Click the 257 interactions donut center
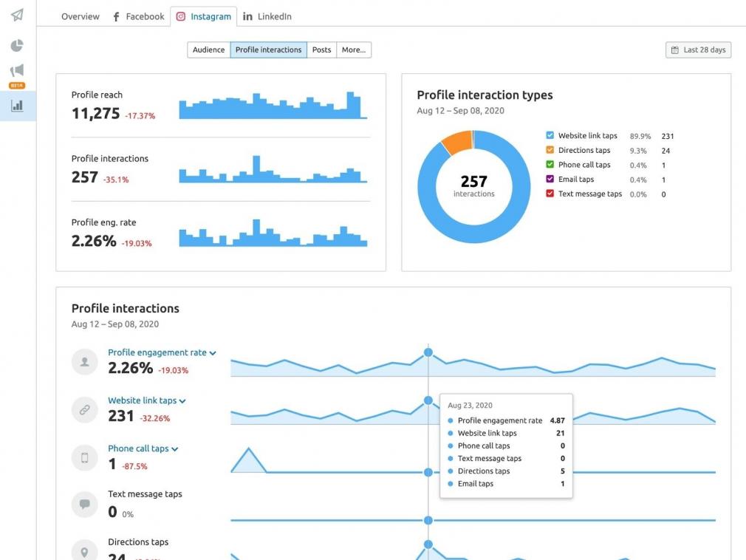746x560 pixels. 474,186
